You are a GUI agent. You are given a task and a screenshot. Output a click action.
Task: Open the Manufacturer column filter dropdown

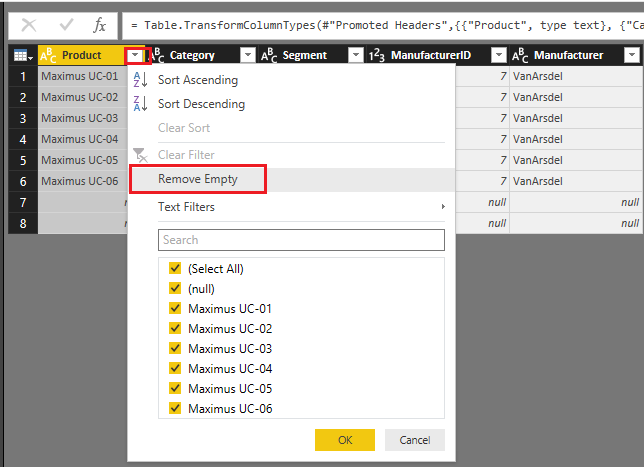point(632,55)
